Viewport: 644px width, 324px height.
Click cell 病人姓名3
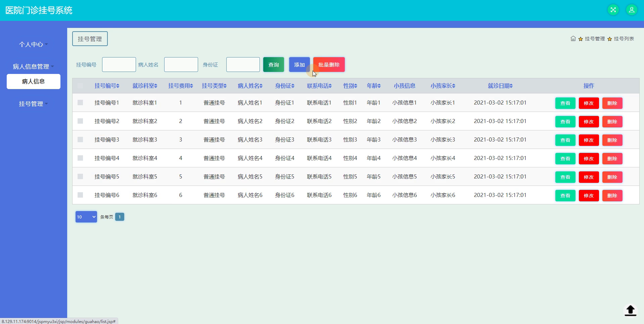250,139
